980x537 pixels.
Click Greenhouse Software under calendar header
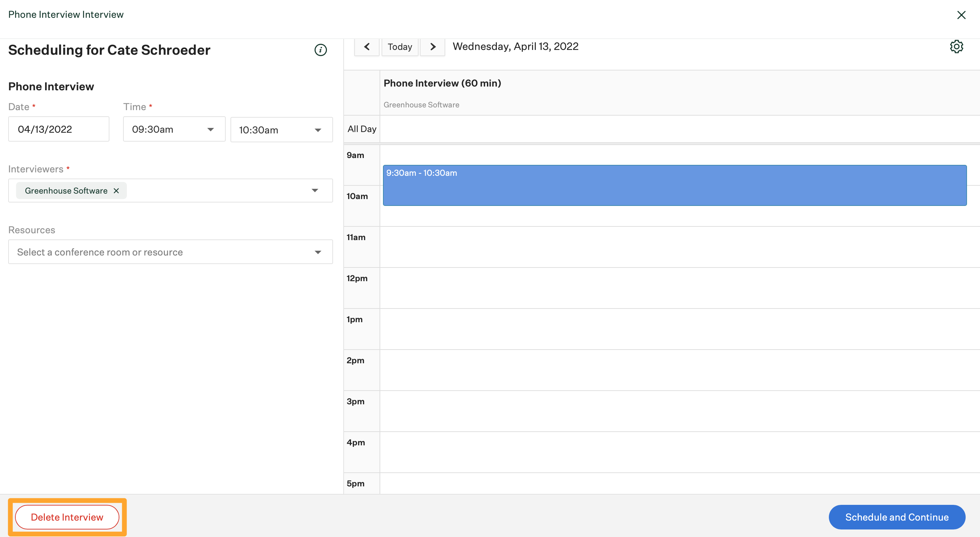tap(421, 105)
